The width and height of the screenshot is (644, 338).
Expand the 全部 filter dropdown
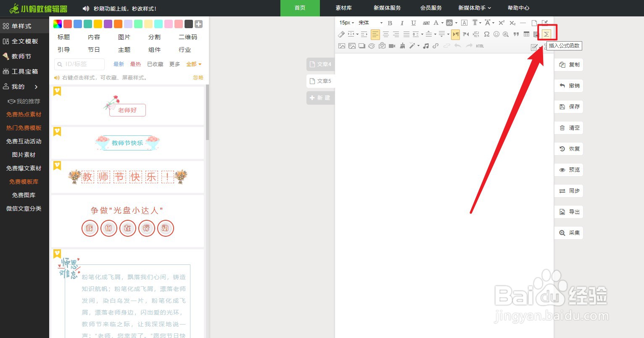[191, 64]
